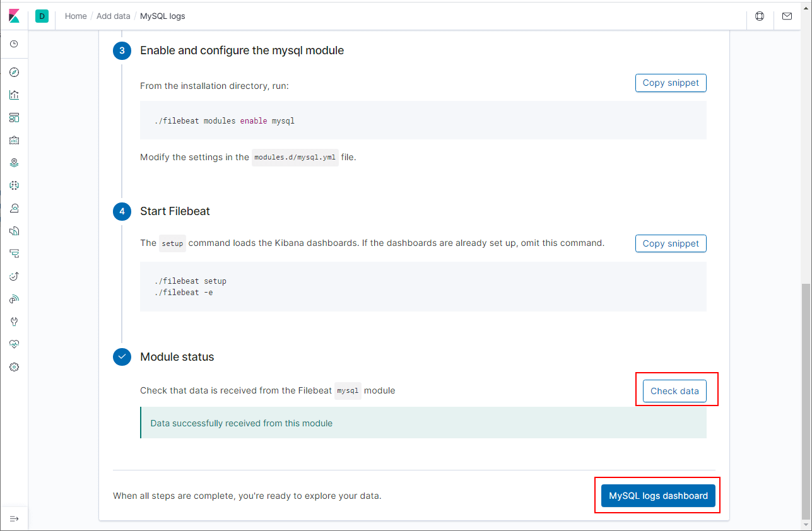Copy snippet for enabling mysql module

click(671, 83)
